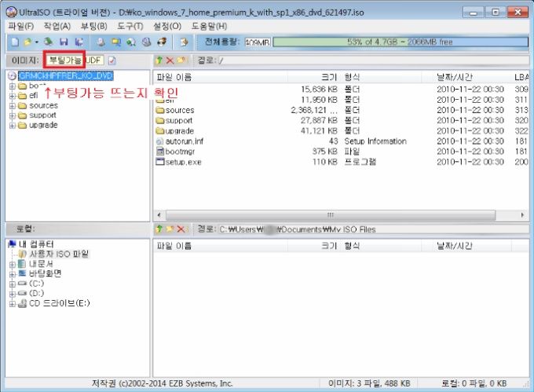The image size is (534, 392).
Task: Expand the (D:) drive node
Action: point(13,294)
